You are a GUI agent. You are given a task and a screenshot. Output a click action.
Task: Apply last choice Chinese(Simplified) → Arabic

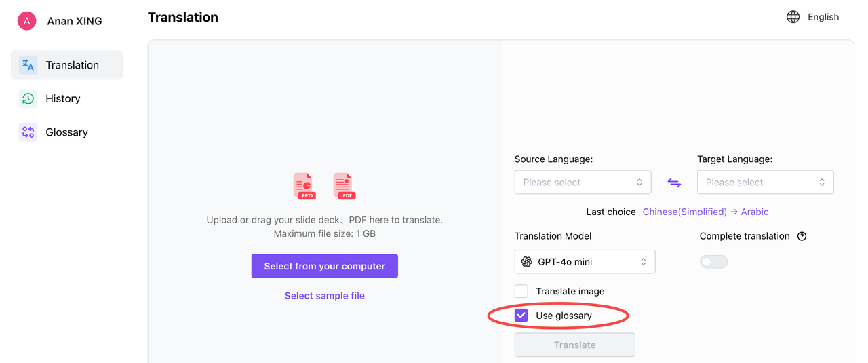(x=706, y=212)
